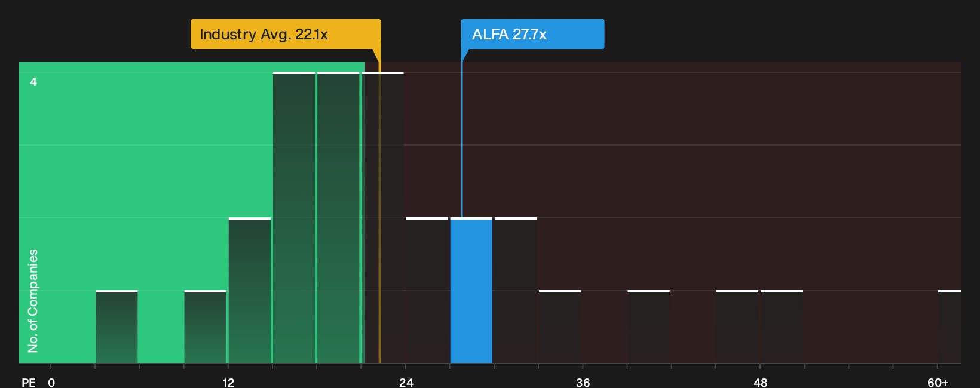Click the PE axis title
The image size is (980, 388).
click(29, 382)
